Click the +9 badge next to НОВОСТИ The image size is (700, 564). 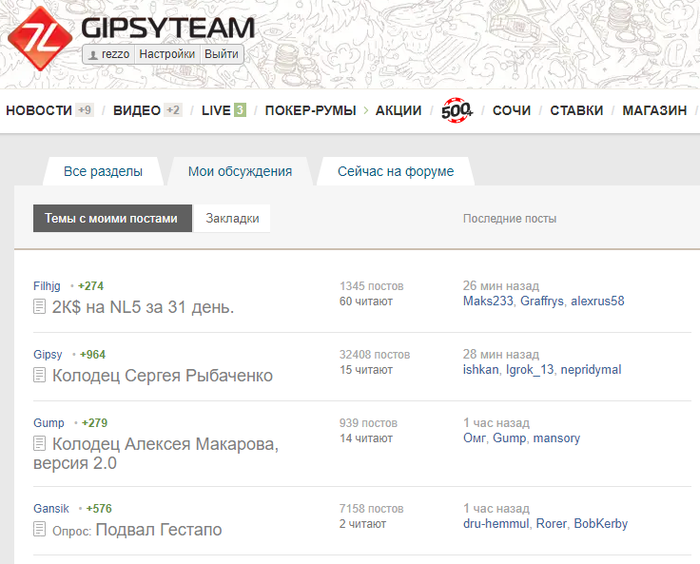pyautogui.click(x=84, y=110)
